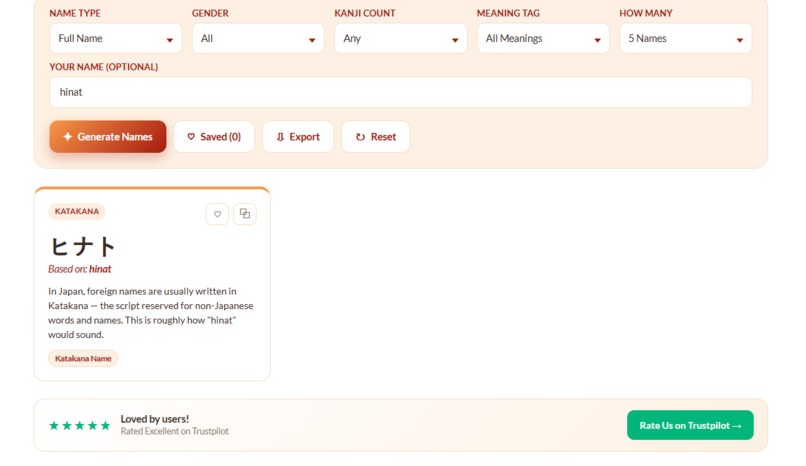The height and width of the screenshot is (466, 806).
Task: Open the Name Type dropdown
Action: coord(116,39)
